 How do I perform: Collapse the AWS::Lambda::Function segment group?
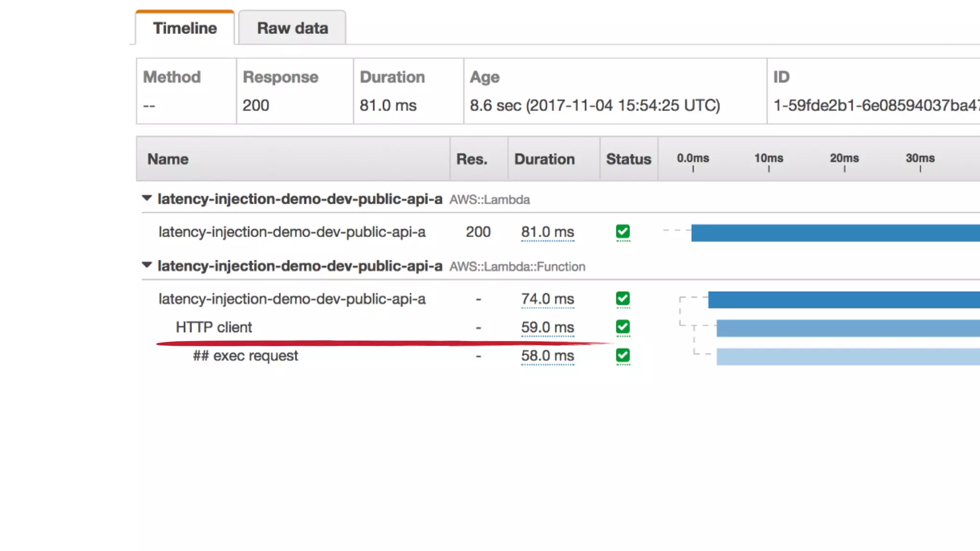tap(147, 265)
